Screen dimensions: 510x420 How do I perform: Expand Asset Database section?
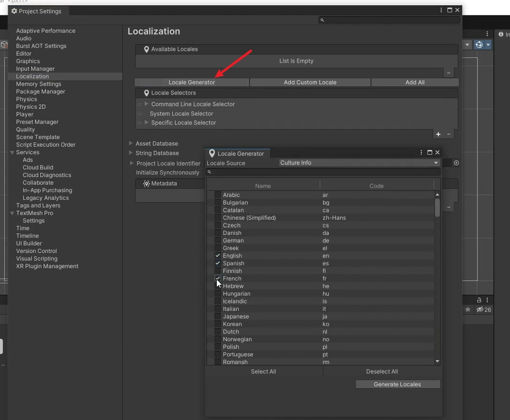tap(131, 143)
